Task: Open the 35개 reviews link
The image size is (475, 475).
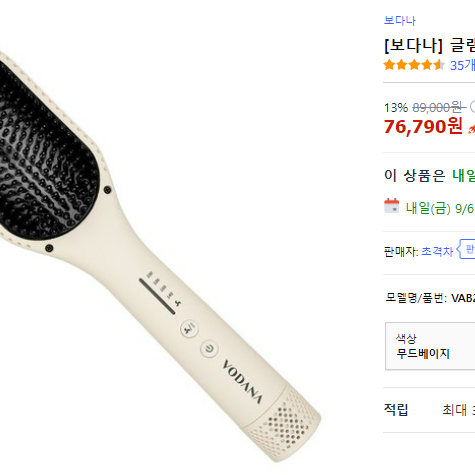Action: tap(462, 65)
